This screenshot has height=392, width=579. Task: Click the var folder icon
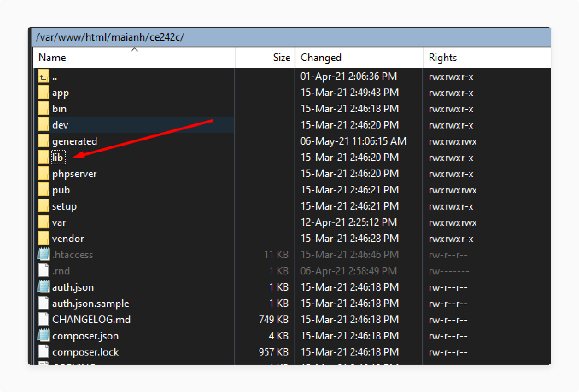pyautogui.click(x=44, y=222)
